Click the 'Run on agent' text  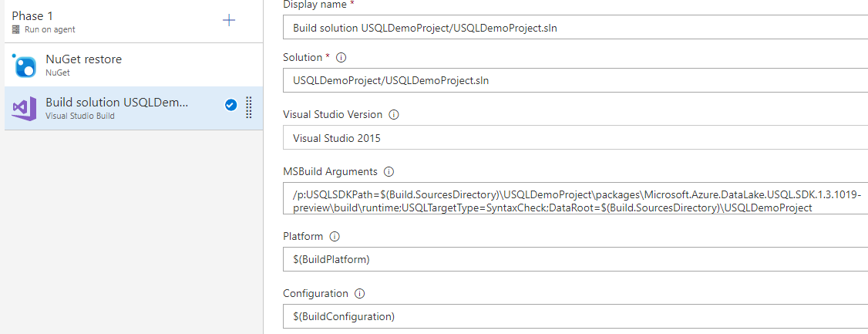pyautogui.click(x=50, y=30)
